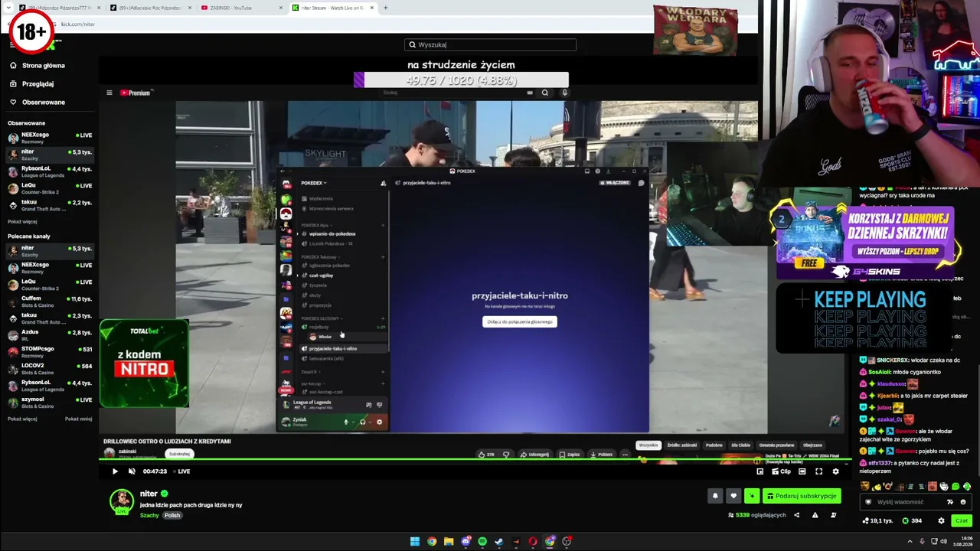Open chat settings gear
Viewport: 980px width, 551px height.
(x=941, y=520)
